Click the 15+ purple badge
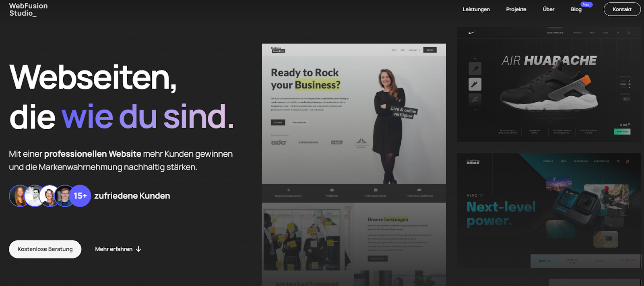This screenshot has height=286, width=644. tap(80, 196)
